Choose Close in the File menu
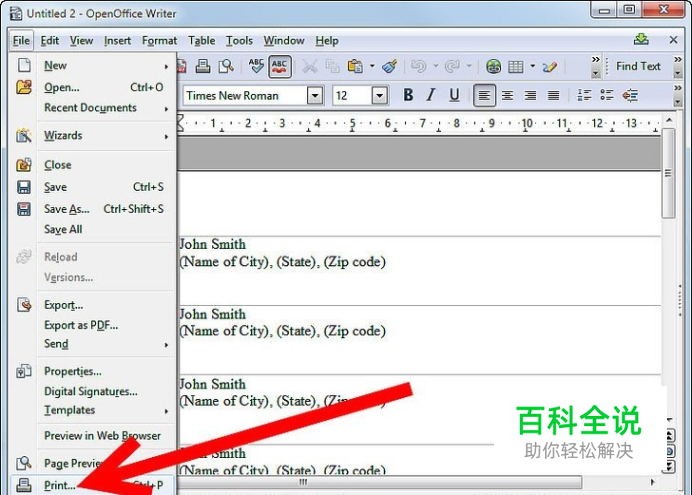 [93, 165]
